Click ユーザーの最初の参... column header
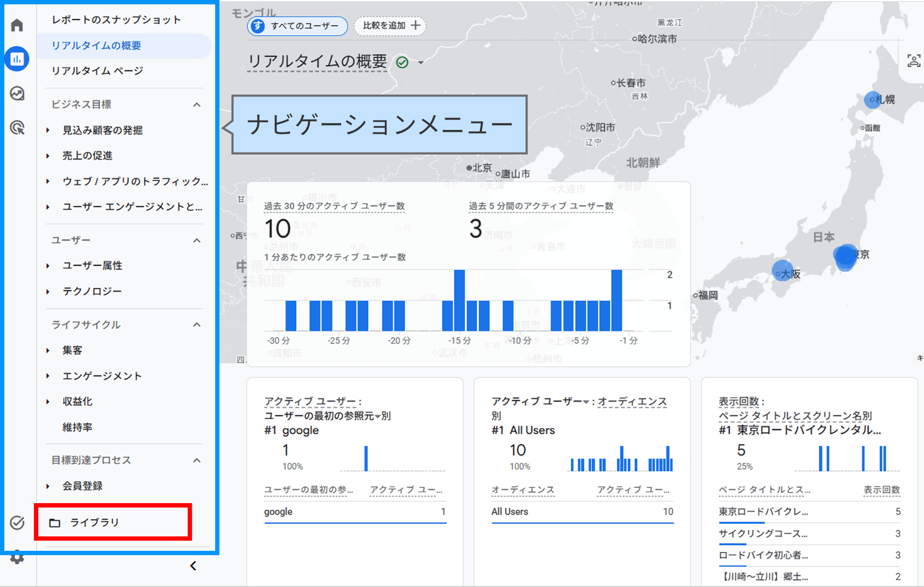 pyautogui.click(x=309, y=490)
